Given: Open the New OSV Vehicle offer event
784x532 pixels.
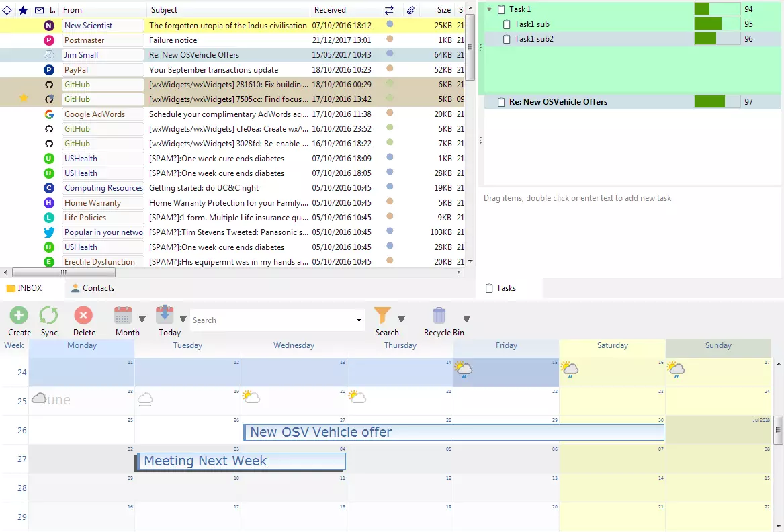Looking at the screenshot, I should point(453,432).
